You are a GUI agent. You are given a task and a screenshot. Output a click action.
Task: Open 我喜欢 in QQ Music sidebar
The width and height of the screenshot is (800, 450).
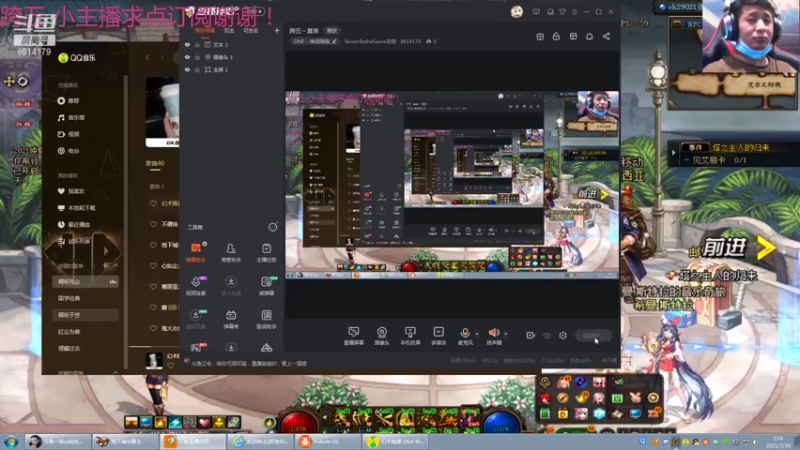[x=71, y=191]
